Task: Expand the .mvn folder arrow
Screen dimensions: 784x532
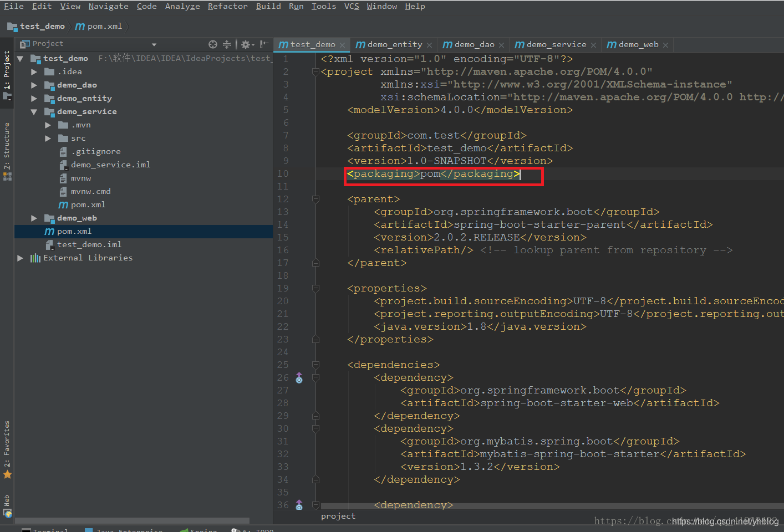Action: point(48,125)
